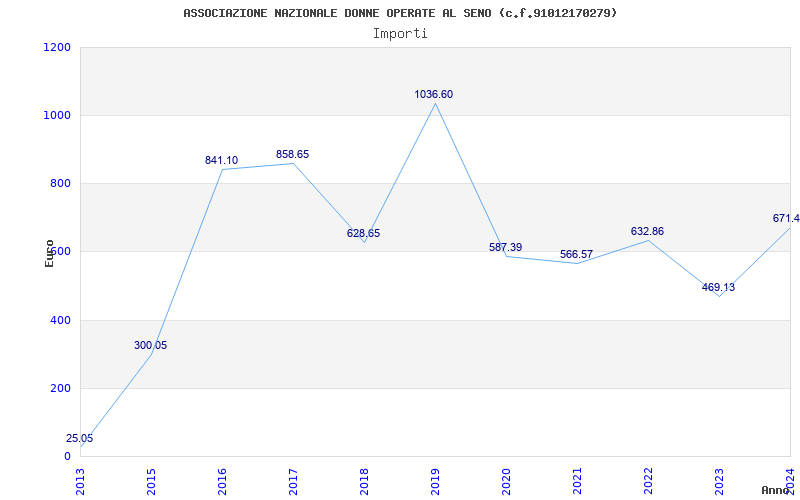800x500 pixels.
Task: Click the 1200 y-axis tick label
Action: [x=57, y=47]
